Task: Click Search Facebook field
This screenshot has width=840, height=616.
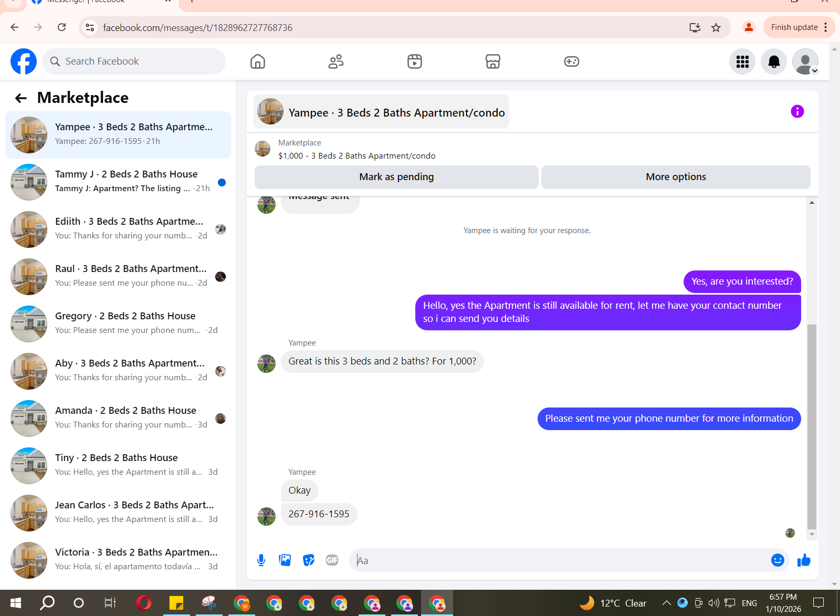Action: tap(134, 61)
